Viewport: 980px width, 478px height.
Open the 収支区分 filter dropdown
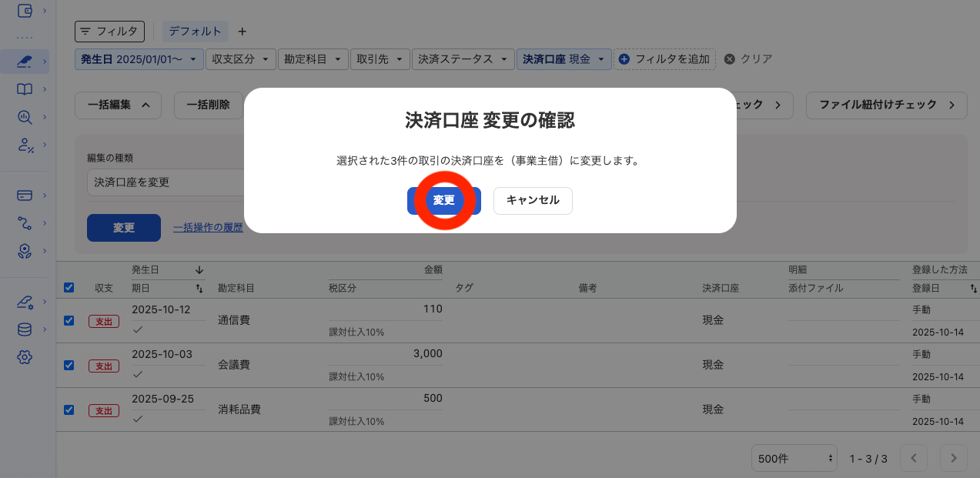[x=240, y=58]
